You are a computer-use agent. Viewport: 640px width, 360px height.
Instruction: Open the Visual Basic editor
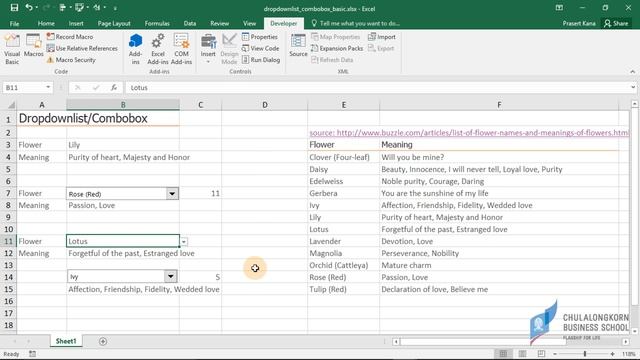(x=12, y=49)
